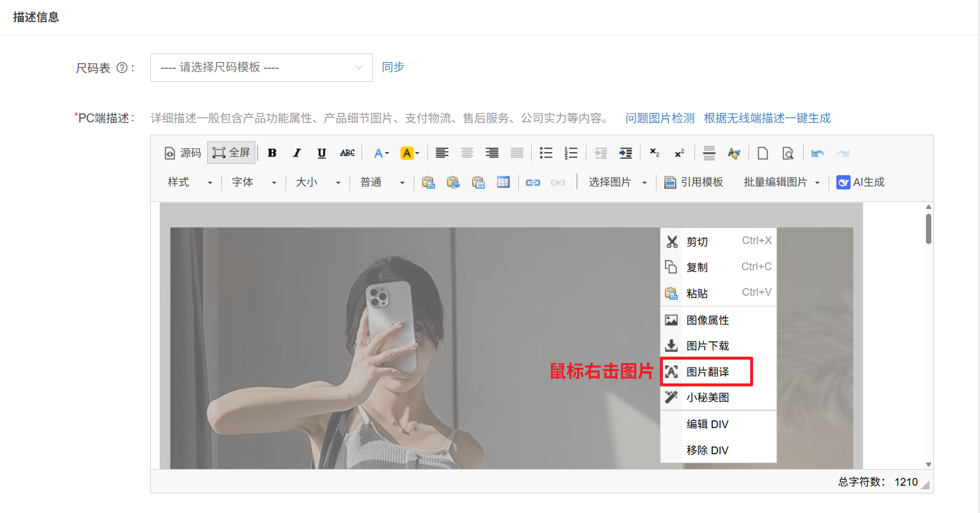Open the yellow text background color picker
Image resolution: width=980 pixels, height=513 pixels.
(x=410, y=153)
